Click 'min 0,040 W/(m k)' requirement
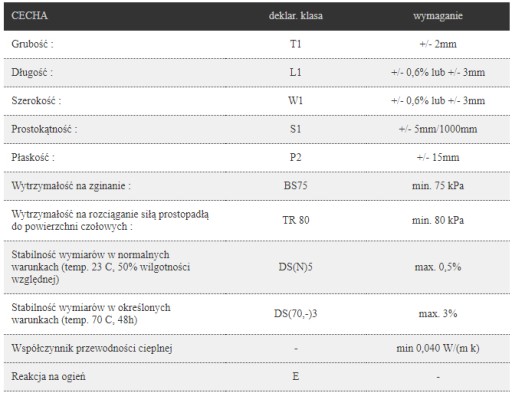The height and width of the screenshot is (393, 512). 438,348
